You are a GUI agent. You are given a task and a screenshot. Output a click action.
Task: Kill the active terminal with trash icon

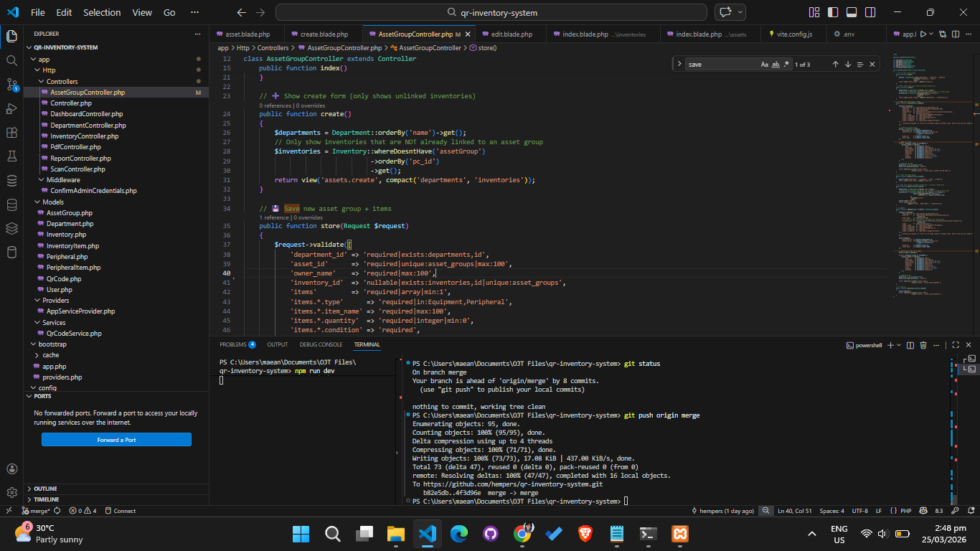click(x=923, y=345)
